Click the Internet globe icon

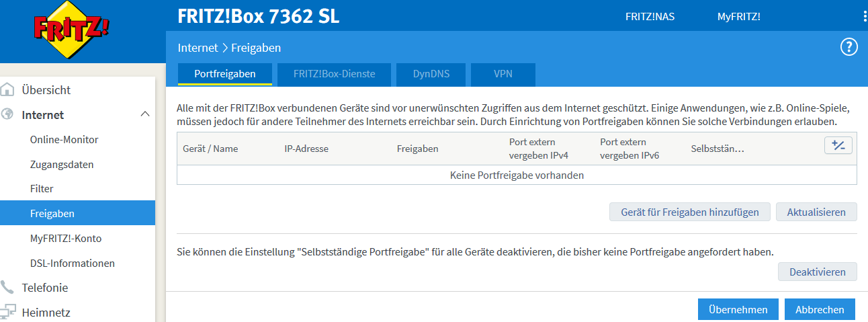click(7, 114)
